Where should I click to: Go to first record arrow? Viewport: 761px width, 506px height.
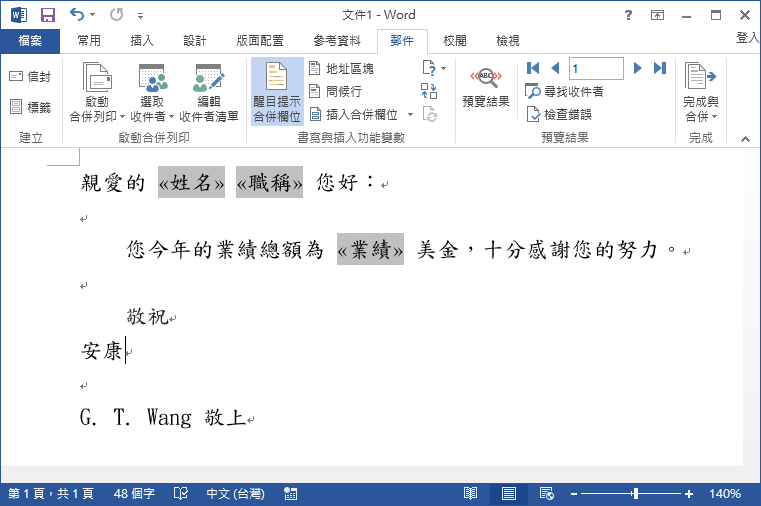tap(533, 68)
